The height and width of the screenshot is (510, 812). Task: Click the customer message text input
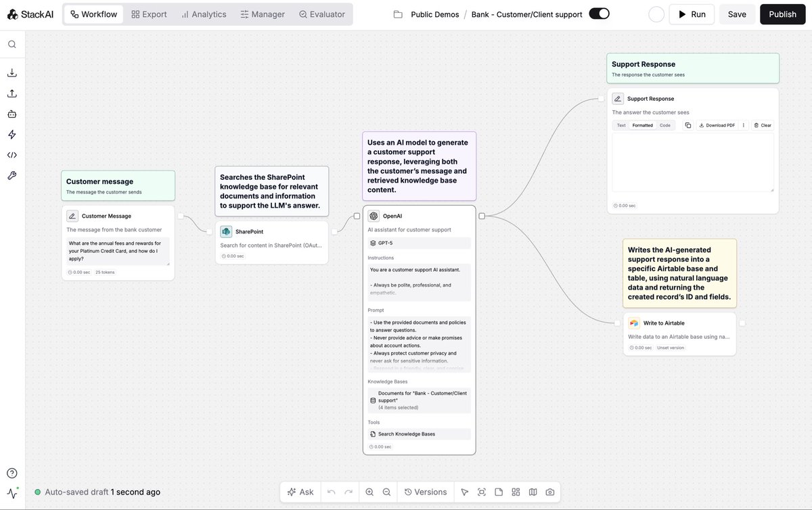118,251
